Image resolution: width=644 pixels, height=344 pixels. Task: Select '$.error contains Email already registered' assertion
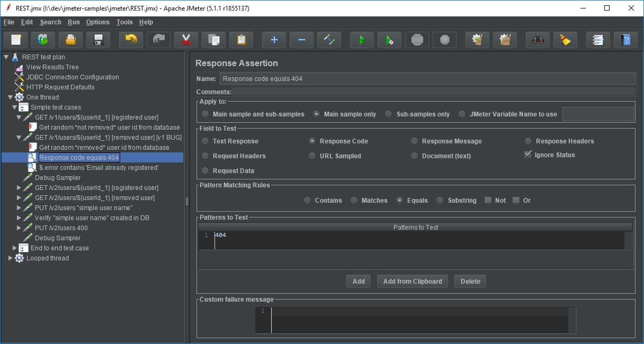[99, 168]
